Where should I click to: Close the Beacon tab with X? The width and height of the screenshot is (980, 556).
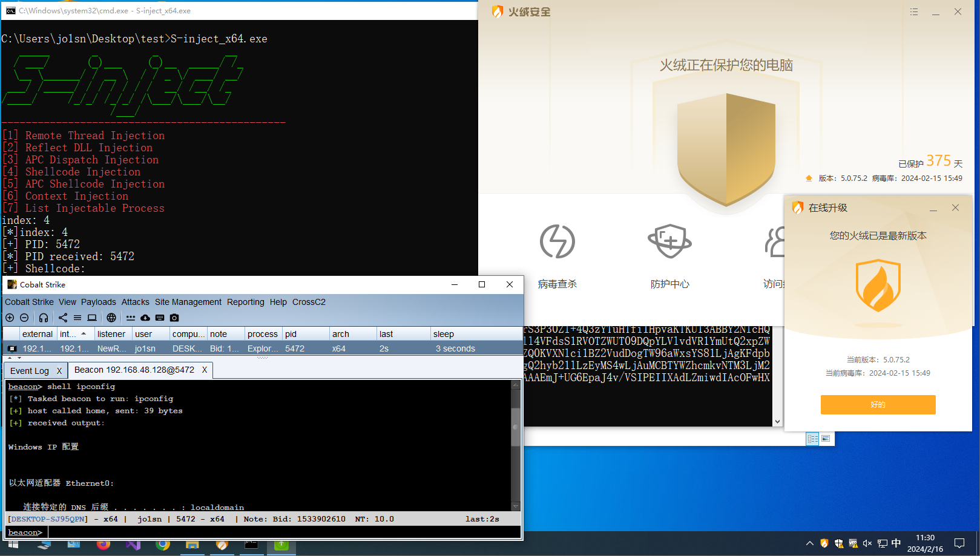click(x=205, y=370)
